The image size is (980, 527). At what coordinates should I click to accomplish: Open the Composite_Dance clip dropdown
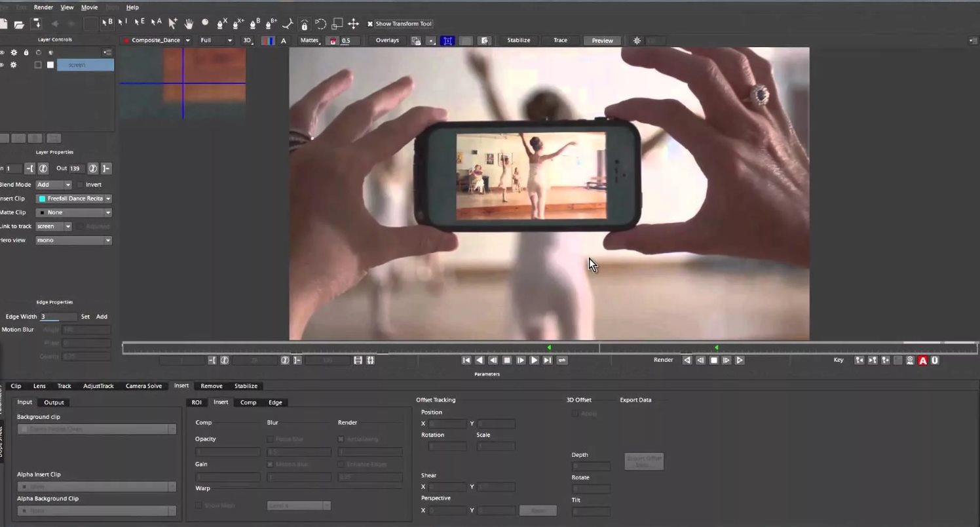[x=157, y=41]
